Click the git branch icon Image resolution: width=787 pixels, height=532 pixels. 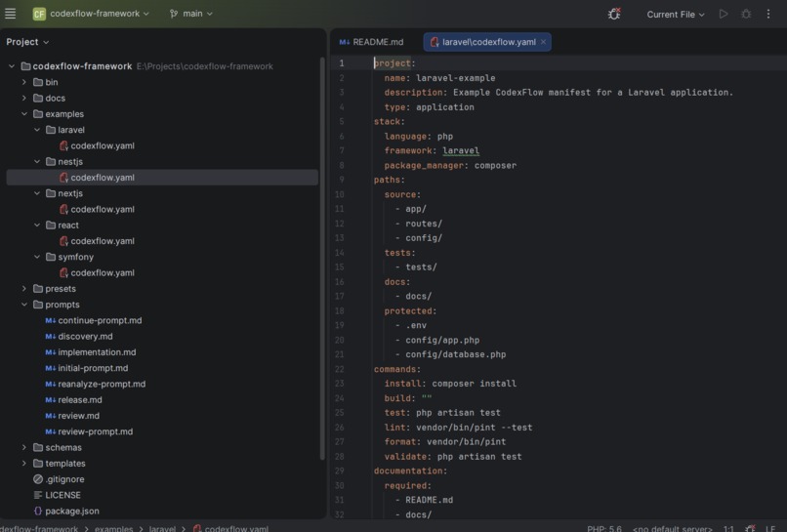[174, 14]
